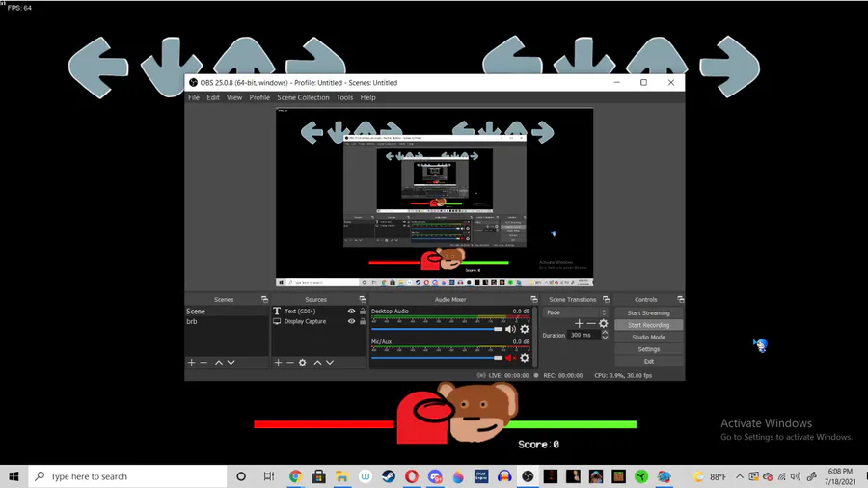Open transition properties gear icon
This screenshot has height=488, width=868.
(x=604, y=324)
